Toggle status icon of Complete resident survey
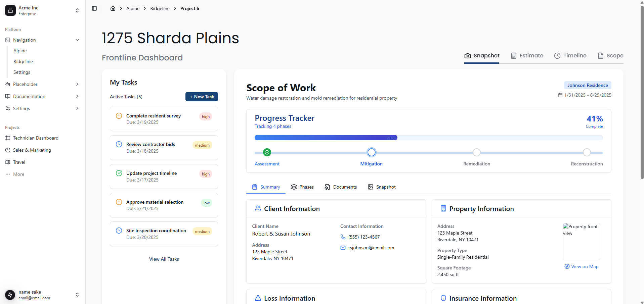Screen dimensions: 644x304 [119, 116]
